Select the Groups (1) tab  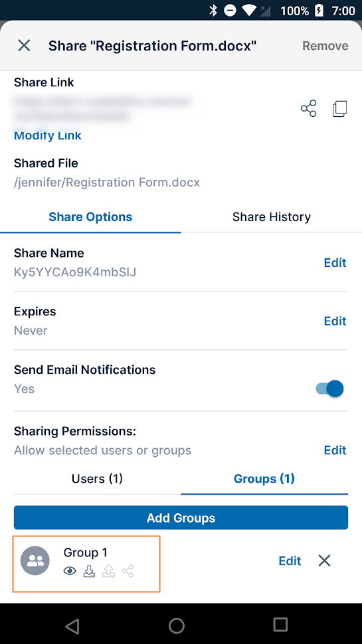point(264,479)
